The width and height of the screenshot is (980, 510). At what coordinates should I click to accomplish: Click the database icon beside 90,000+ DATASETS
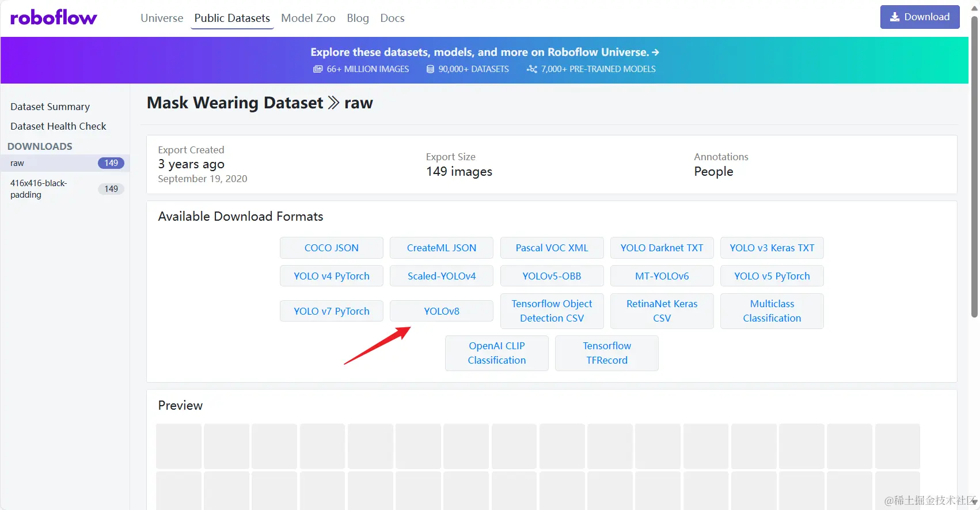point(430,69)
